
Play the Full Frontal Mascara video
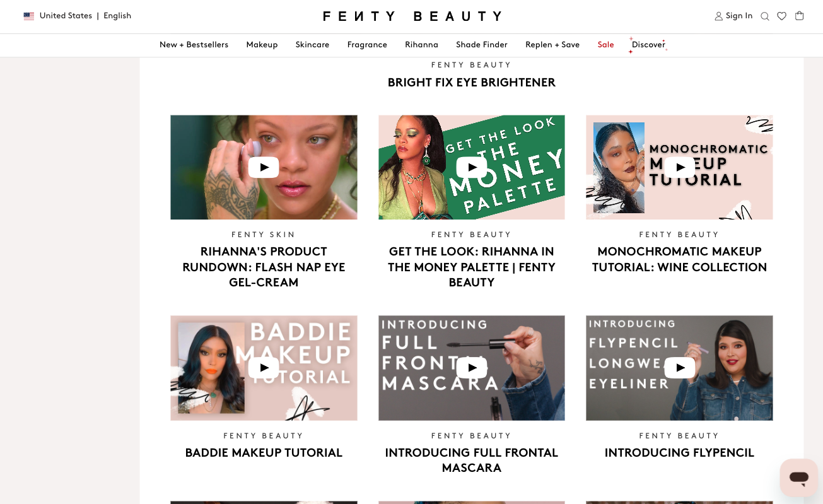pyautogui.click(x=471, y=368)
